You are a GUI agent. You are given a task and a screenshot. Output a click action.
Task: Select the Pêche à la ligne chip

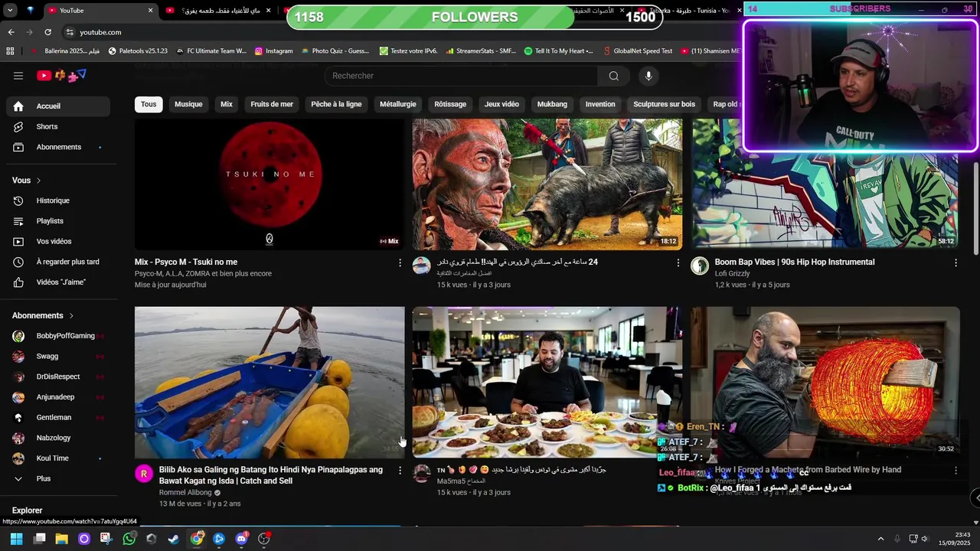[336, 104]
